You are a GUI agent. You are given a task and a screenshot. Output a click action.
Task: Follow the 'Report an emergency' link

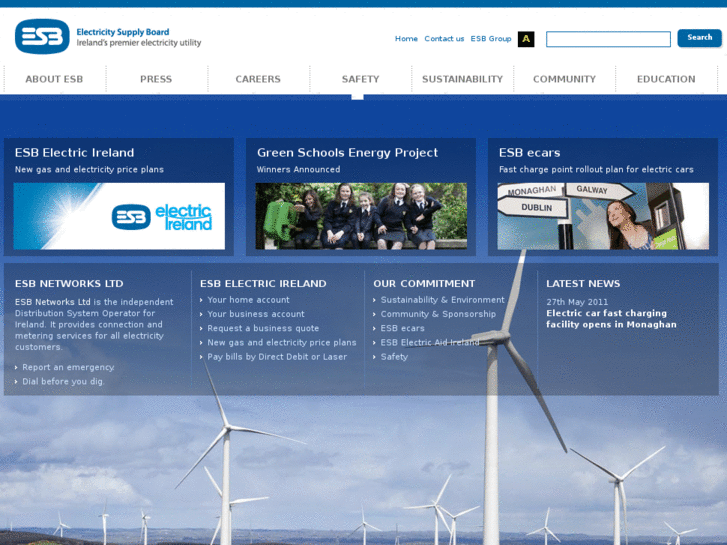68,367
